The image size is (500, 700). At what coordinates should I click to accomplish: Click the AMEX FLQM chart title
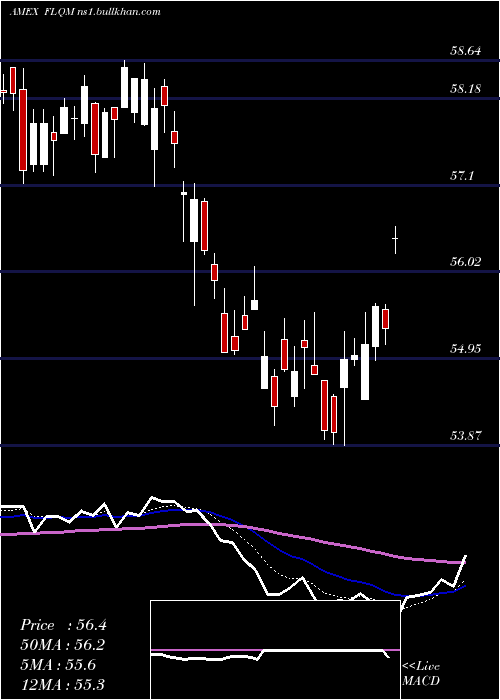pyautogui.click(x=85, y=12)
